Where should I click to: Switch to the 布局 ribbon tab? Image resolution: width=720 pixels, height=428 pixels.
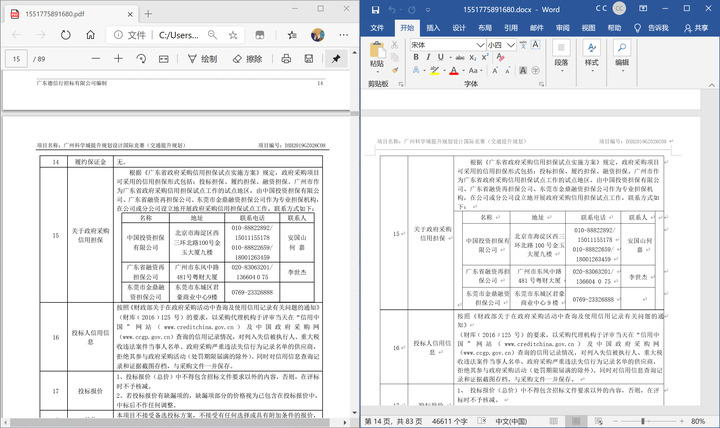[x=485, y=28]
